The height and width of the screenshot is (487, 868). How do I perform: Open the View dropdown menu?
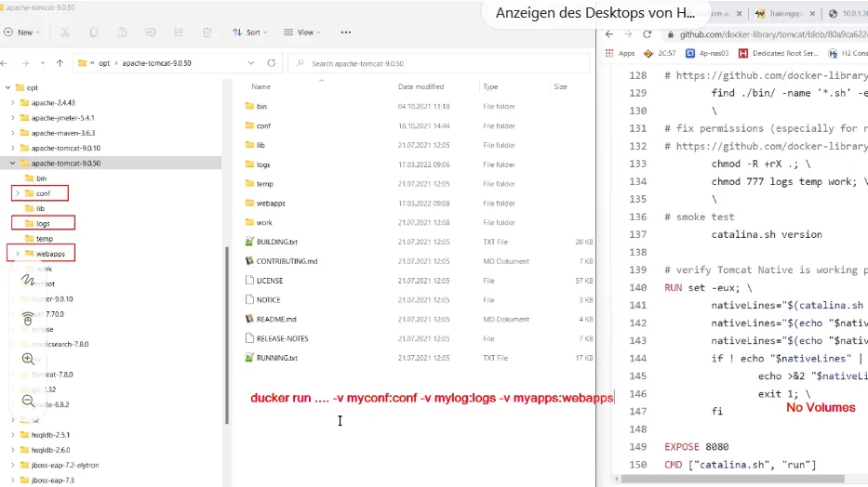[x=302, y=32]
